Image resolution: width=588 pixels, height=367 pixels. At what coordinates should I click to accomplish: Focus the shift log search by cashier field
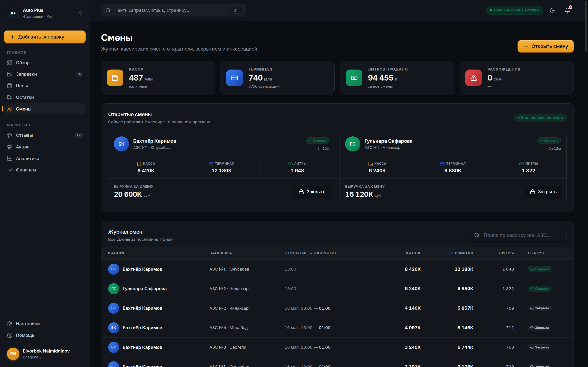coord(518,235)
